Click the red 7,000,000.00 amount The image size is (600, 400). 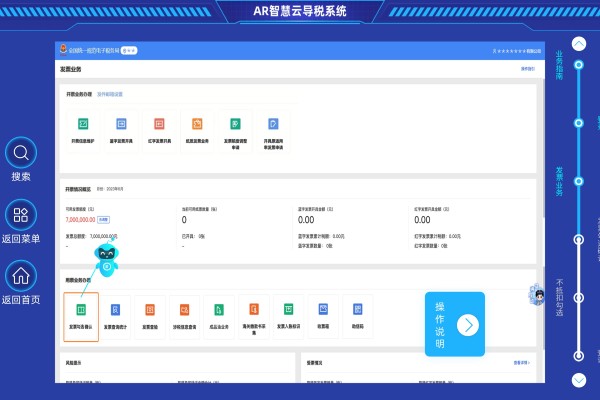(80, 220)
